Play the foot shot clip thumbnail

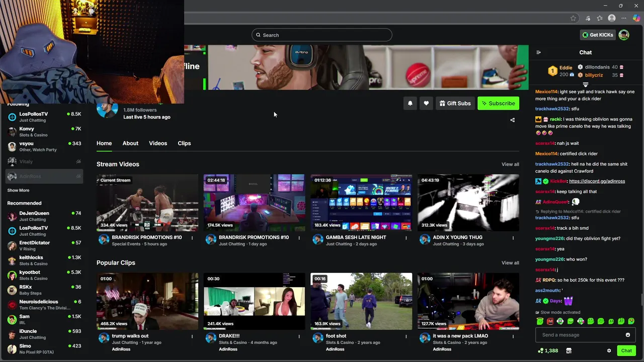click(x=361, y=301)
